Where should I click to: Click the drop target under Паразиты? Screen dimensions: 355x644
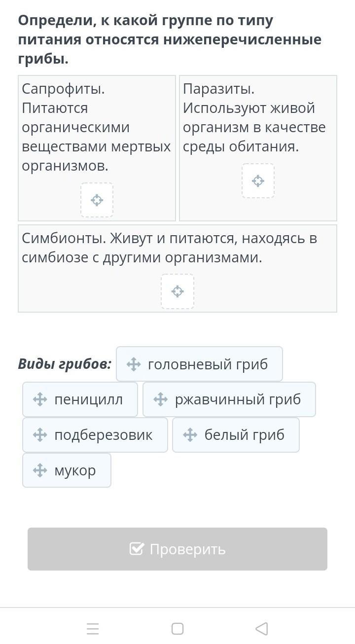point(258,181)
